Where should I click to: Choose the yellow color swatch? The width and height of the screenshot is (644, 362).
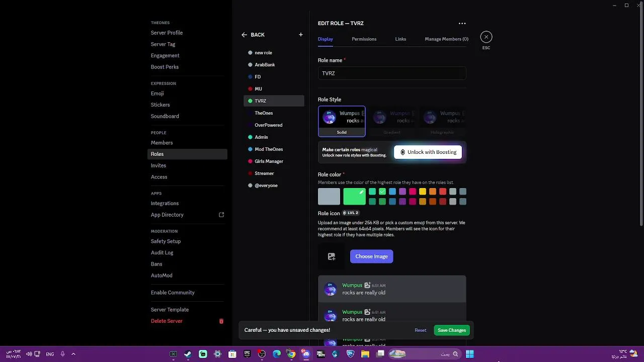tap(423, 192)
